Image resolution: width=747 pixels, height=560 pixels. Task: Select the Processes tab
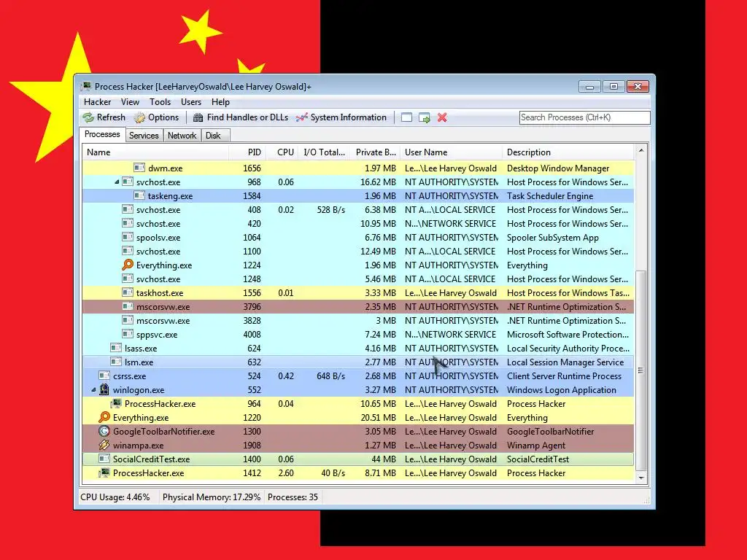102,134
